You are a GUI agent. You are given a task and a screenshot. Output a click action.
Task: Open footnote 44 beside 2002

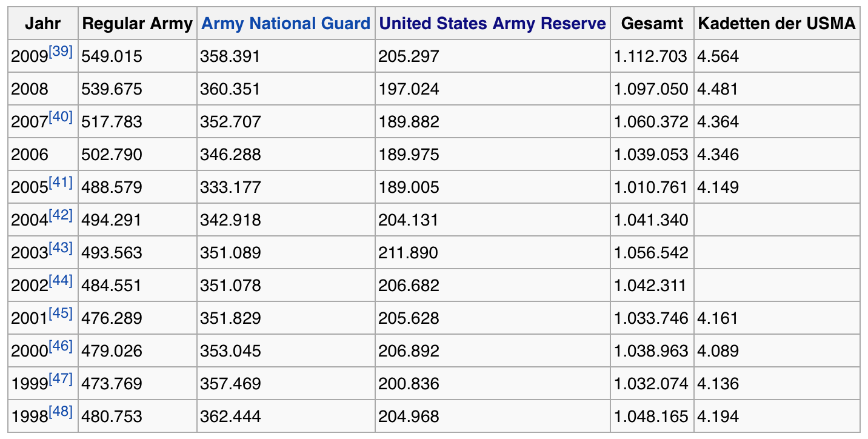tap(61, 281)
